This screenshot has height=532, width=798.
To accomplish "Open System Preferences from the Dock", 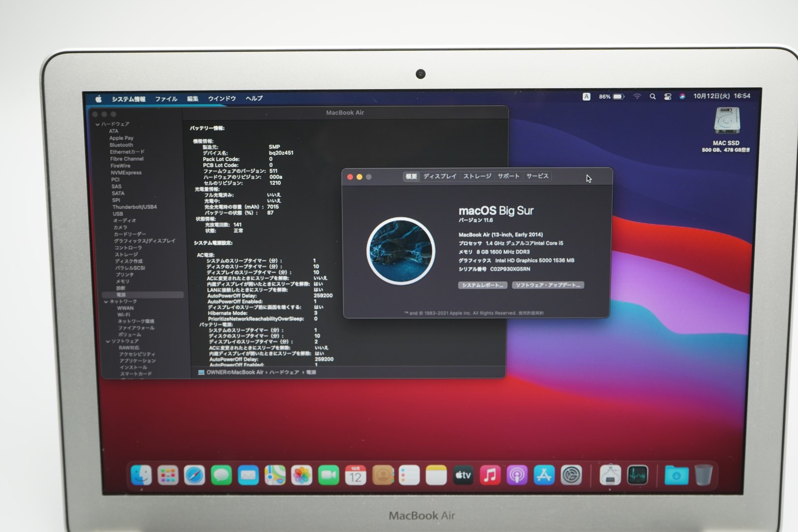I will [x=571, y=475].
